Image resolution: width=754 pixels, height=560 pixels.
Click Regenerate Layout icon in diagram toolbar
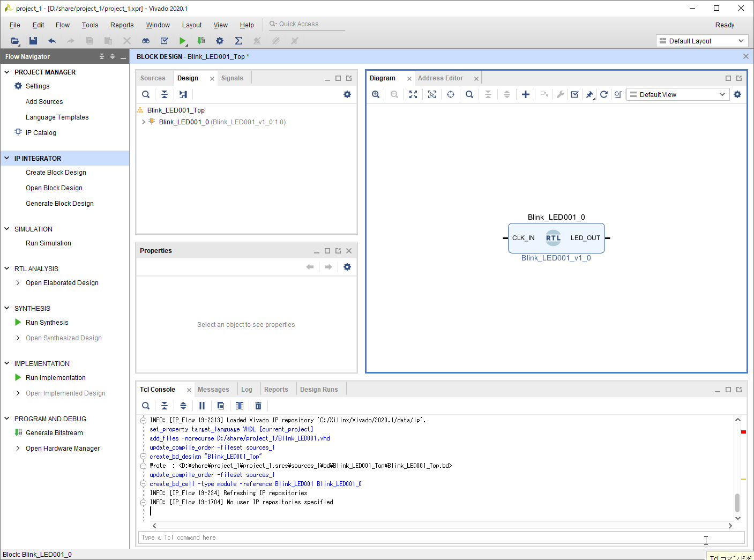(604, 94)
